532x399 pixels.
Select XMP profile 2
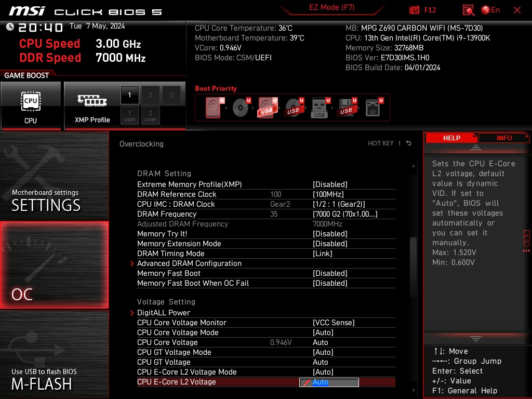[x=150, y=95]
